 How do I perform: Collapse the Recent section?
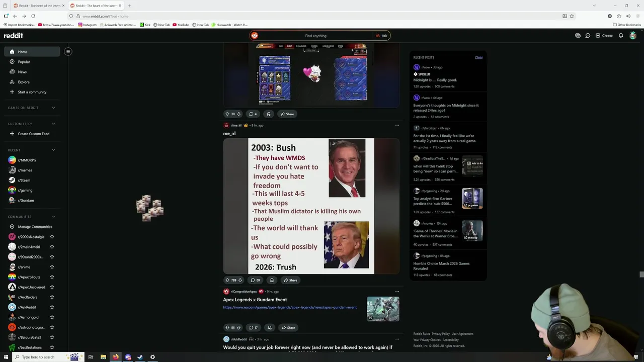pos(53,150)
